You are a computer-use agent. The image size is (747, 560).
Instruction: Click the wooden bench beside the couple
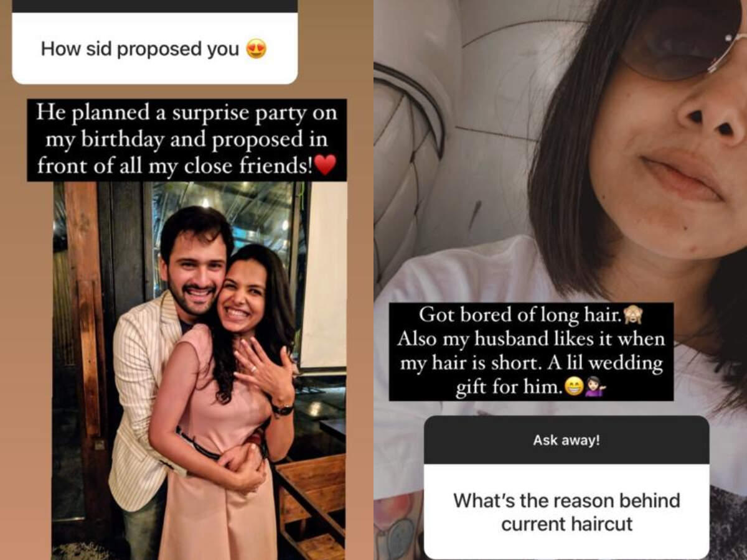pos(310,505)
